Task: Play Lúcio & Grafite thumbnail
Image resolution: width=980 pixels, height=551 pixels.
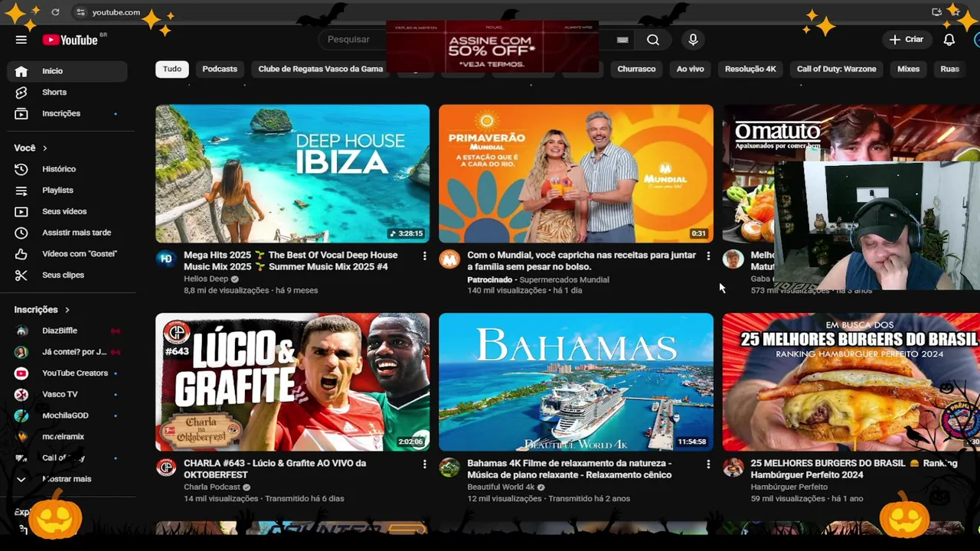Action: tap(292, 382)
